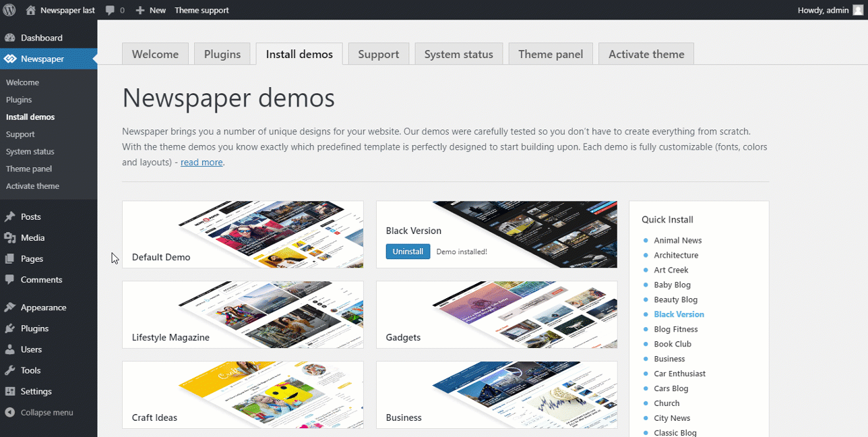Open Theme support in the admin bar
The height and width of the screenshot is (437, 868).
(201, 10)
